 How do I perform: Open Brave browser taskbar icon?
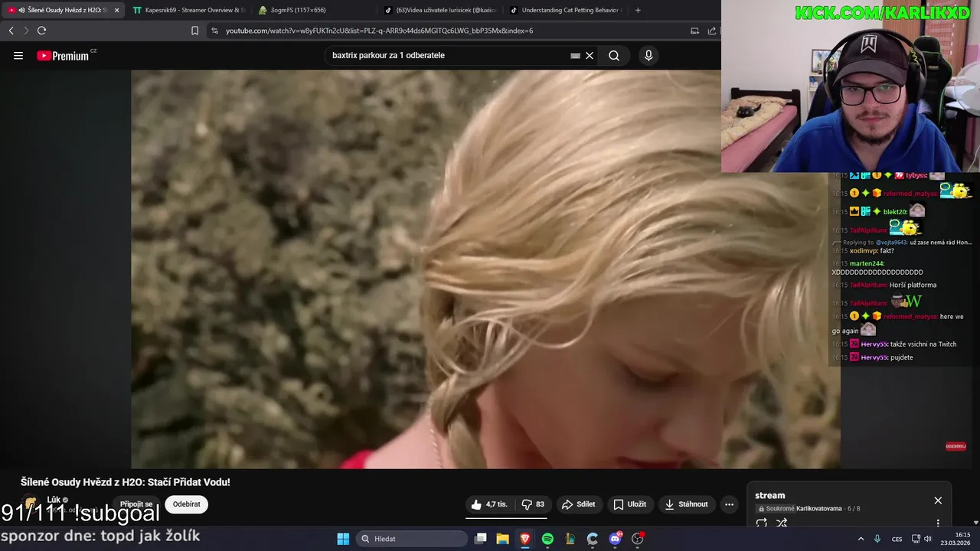point(525,539)
